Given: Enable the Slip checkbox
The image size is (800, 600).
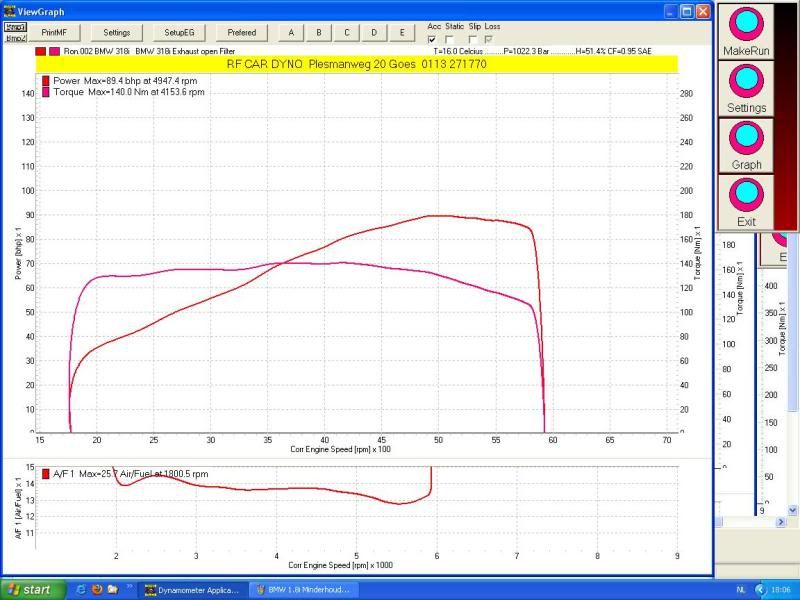Looking at the screenshot, I should point(472,39).
